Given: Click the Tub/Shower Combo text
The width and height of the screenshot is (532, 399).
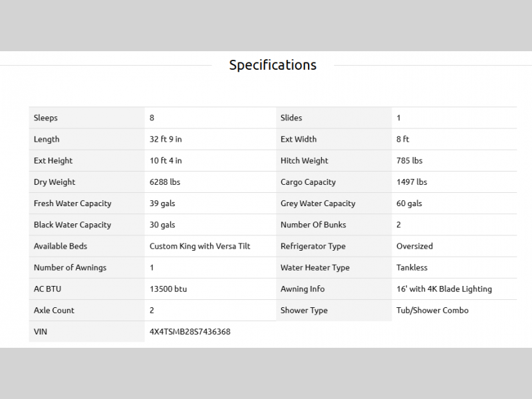Looking at the screenshot, I should 432,311.
